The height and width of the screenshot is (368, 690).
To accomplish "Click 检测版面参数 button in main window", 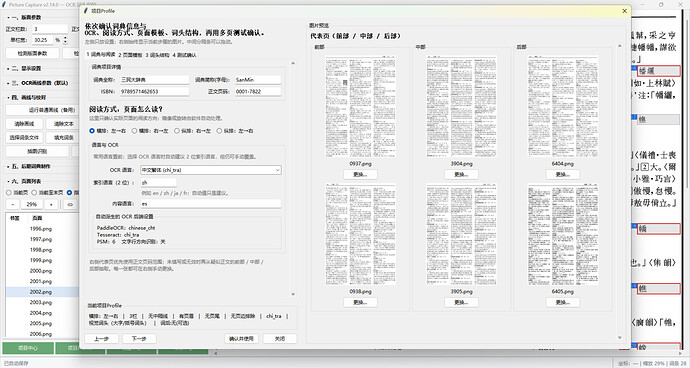I will pos(32,54).
